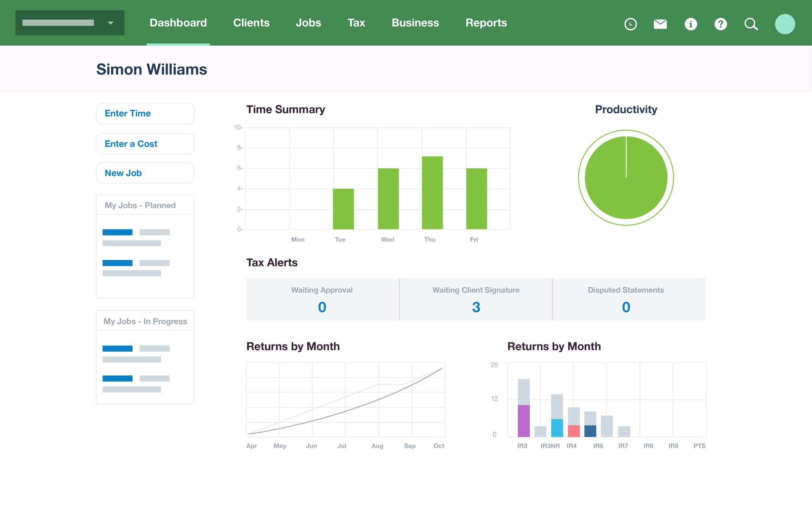Viewport: 812px width, 527px height.
Task: Open the help question mark icon
Action: [721, 24]
